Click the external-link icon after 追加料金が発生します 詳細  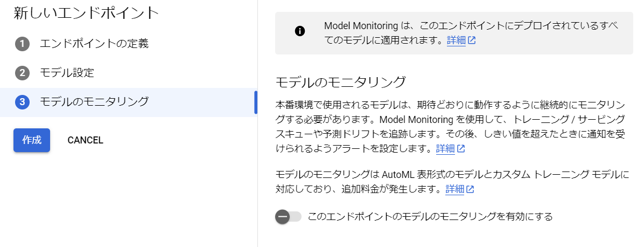[x=471, y=189]
